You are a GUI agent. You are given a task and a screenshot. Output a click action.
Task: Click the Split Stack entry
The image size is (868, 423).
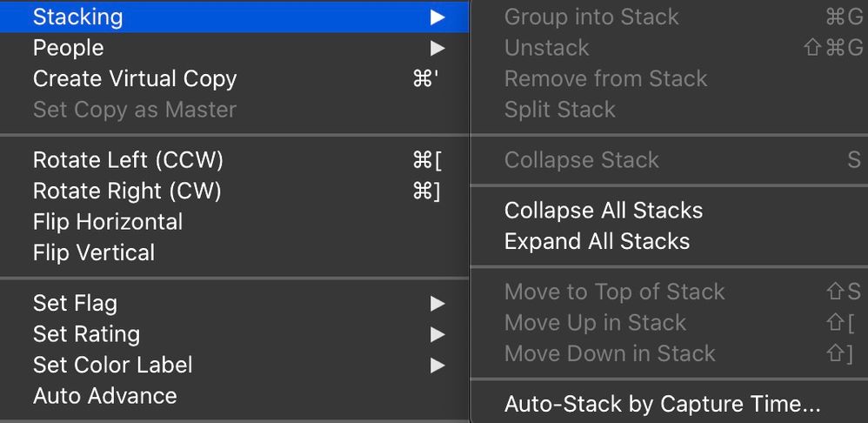(559, 111)
